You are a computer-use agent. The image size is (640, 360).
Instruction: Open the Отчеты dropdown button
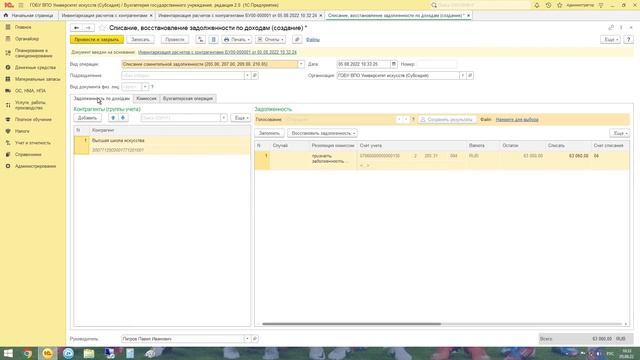pos(271,40)
